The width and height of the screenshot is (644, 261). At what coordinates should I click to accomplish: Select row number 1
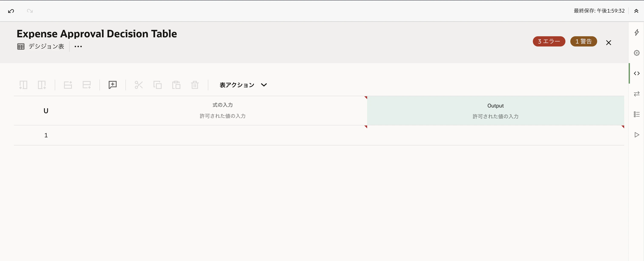46,135
